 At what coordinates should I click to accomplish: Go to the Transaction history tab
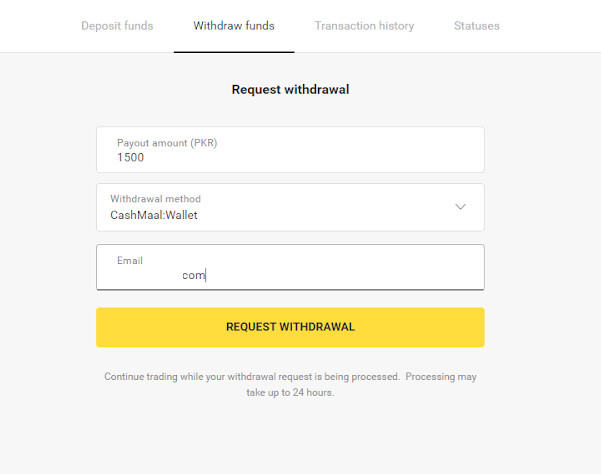(x=364, y=26)
